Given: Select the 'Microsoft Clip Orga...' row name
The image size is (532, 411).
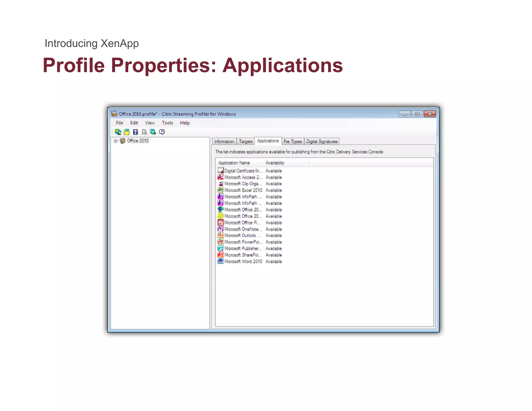Looking at the screenshot, I should (243, 184).
